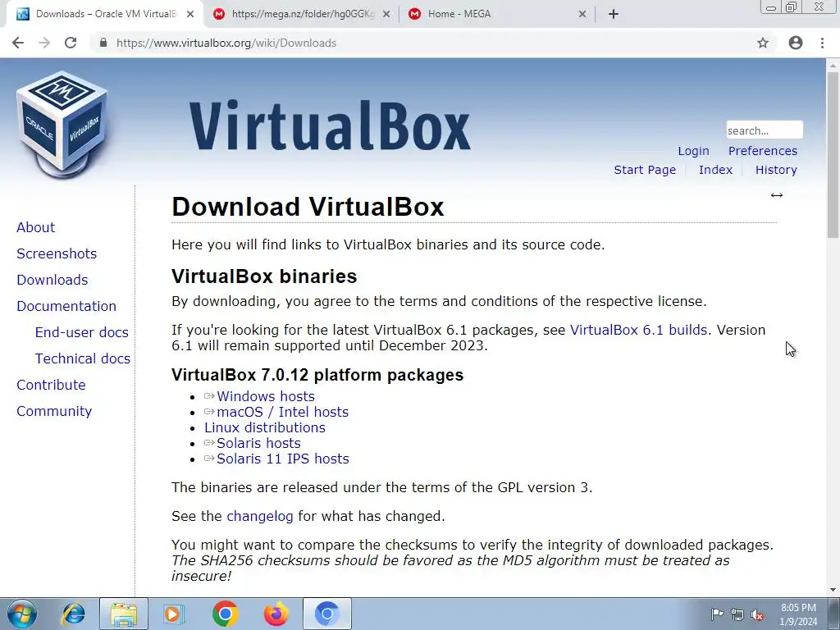The image size is (840, 630).
Task: Click the muted volume tray icon
Action: click(x=757, y=614)
